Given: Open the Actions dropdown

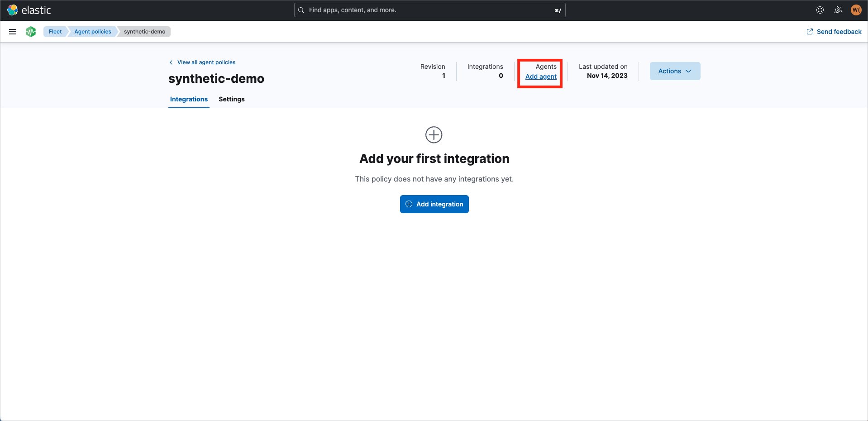Looking at the screenshot, I should point(674,71).
